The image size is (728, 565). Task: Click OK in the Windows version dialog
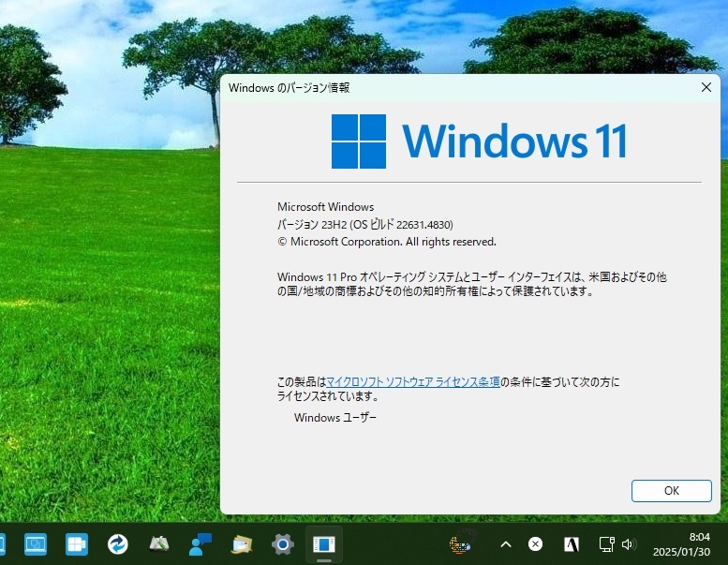coord(671,491)
